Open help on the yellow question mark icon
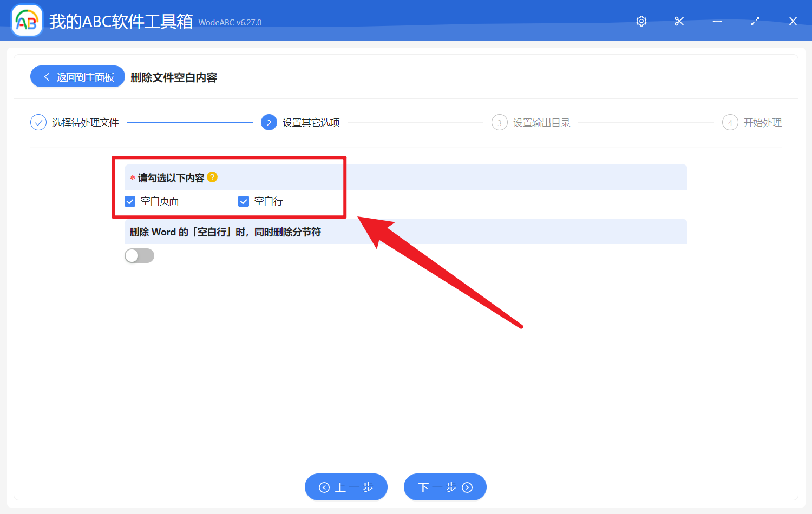The image size is (812, 514). 213,177
